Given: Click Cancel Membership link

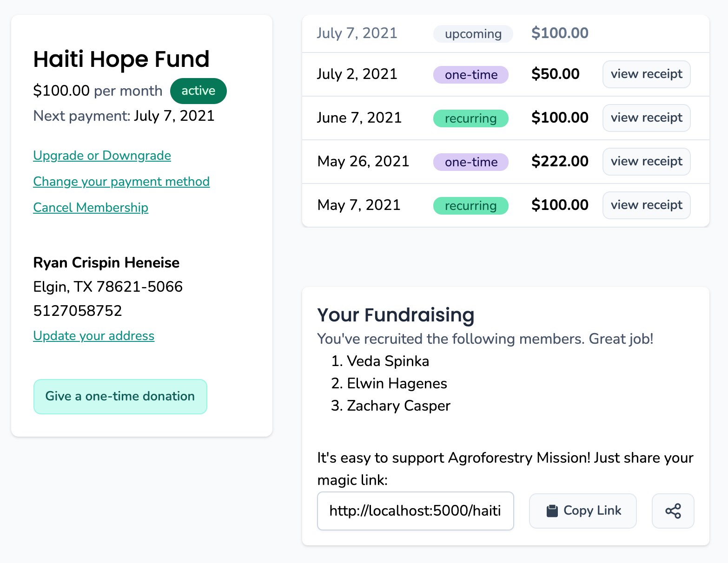Looking at the screenshot, I should point(91,208).
